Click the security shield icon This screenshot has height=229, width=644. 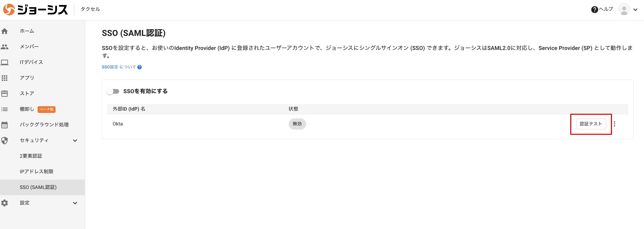pos(5,141)
